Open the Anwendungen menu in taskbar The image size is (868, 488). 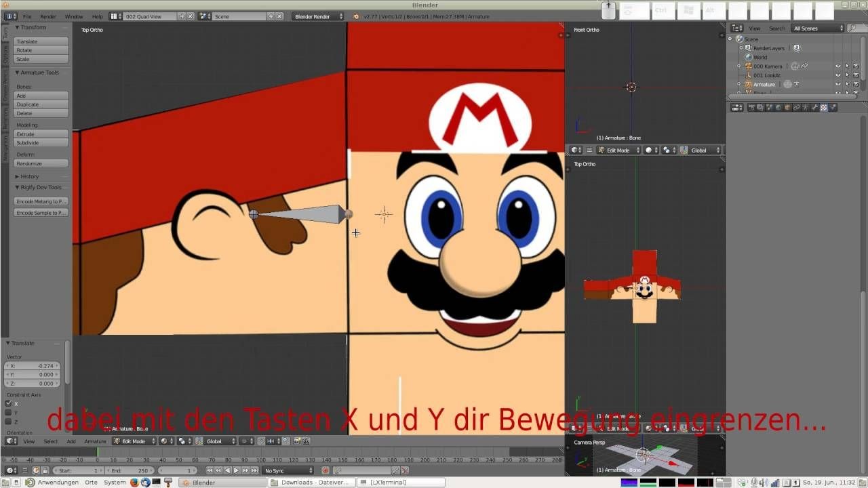coord(58,483)
